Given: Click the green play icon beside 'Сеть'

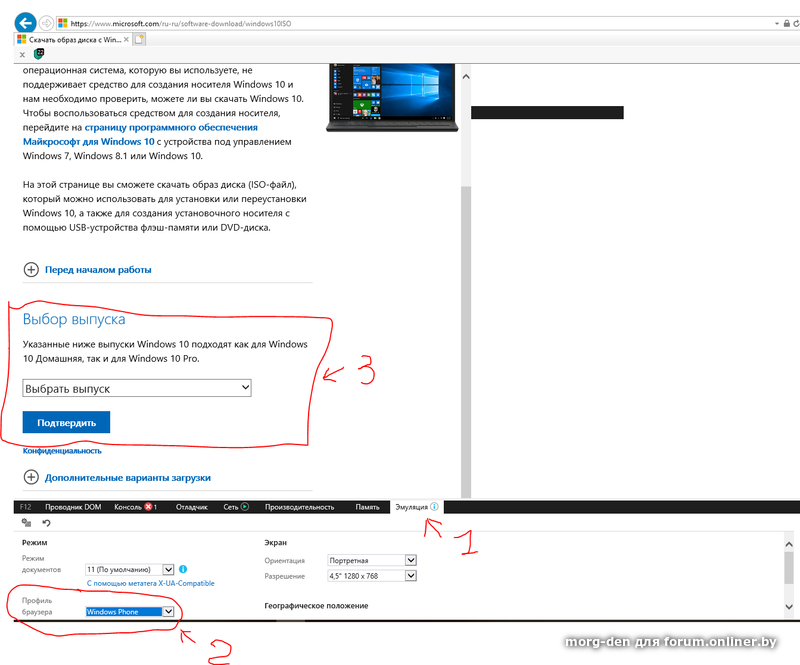Looking at the screenshot, I should [x=245, y=507].
